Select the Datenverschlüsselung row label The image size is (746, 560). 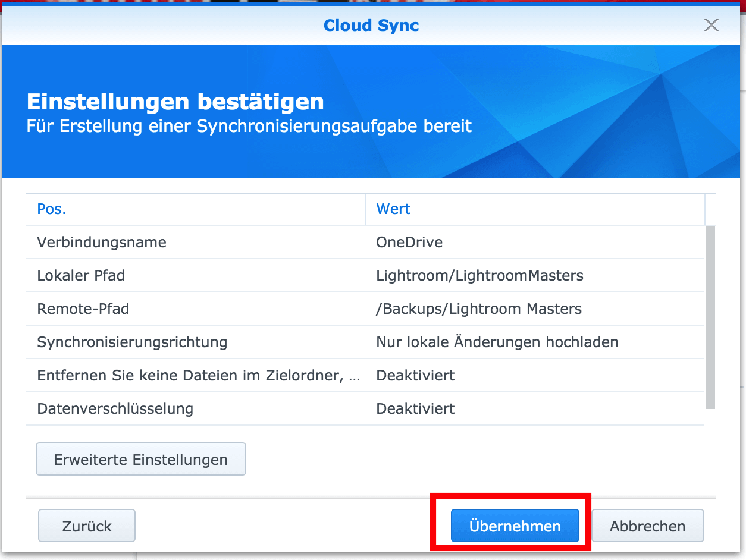tap(115, 408)
